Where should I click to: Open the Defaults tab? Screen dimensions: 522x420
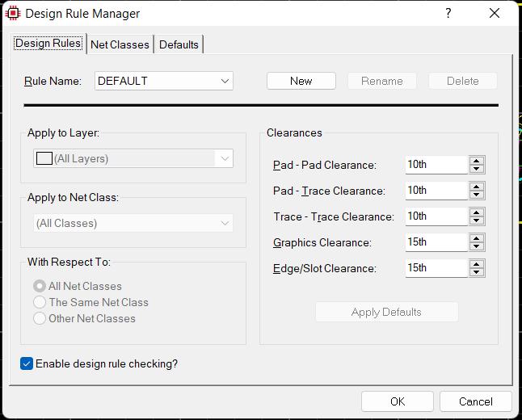click(179, 44)
